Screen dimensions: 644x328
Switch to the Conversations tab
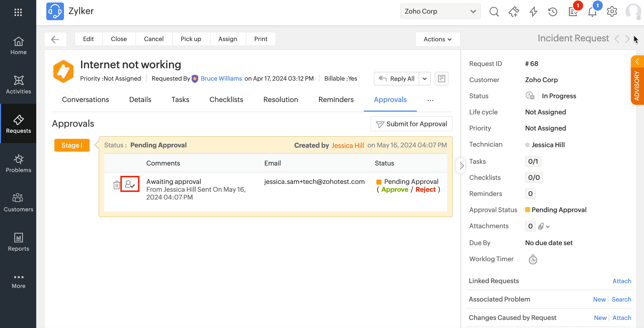pos(85,100)
